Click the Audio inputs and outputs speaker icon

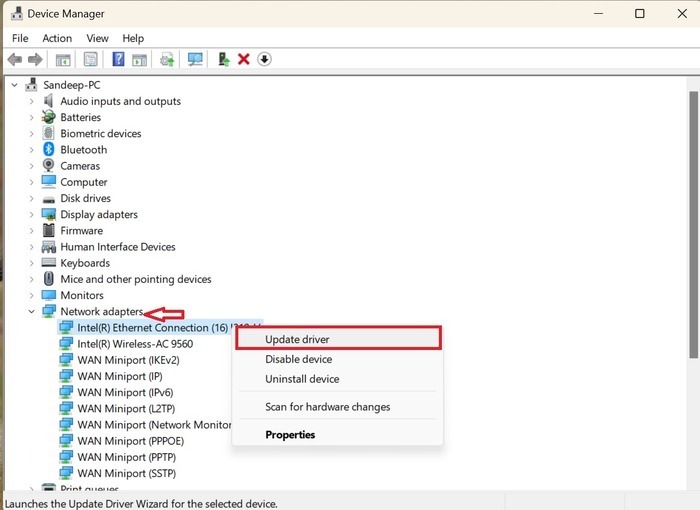pyautogui.click(x=49, y=101)
